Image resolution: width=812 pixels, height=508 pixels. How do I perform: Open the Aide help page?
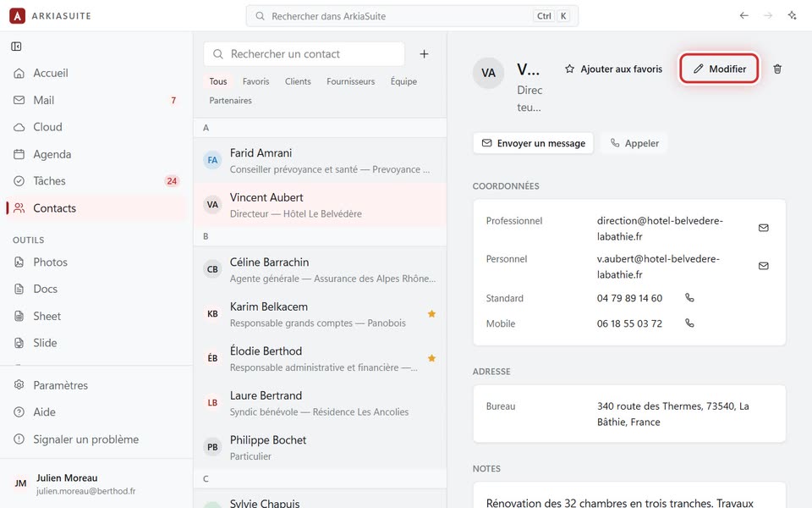tap(96, 412)
